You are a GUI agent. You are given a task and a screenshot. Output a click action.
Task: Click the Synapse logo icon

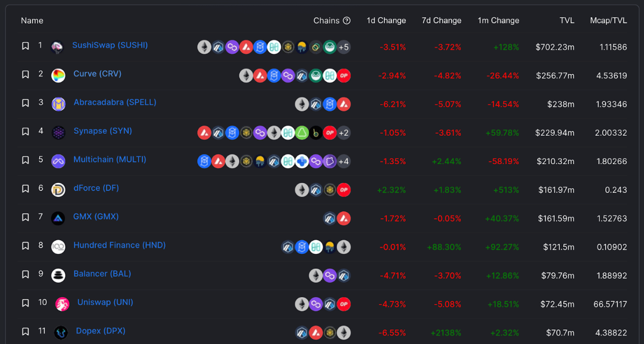pos(58,132)
